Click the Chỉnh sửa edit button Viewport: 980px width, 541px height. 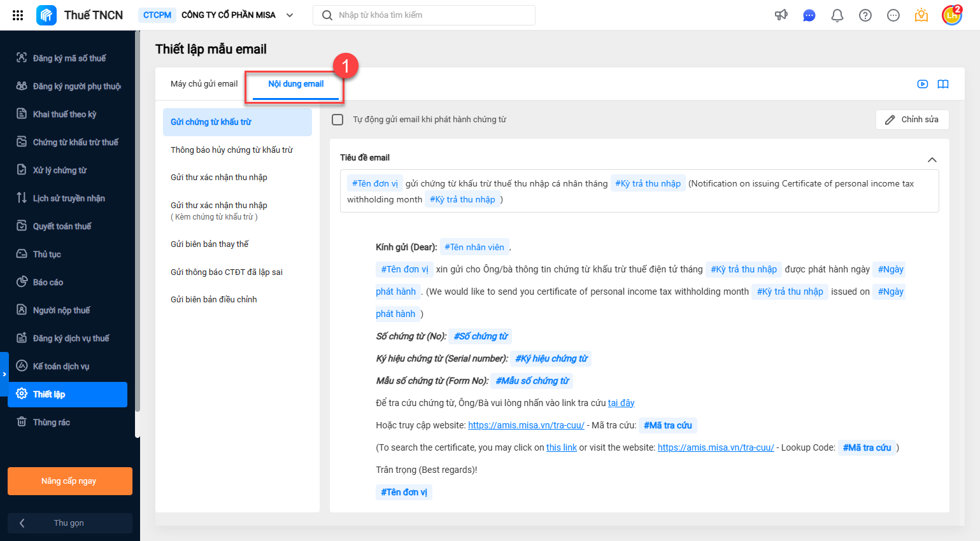pyautogui.click(x=912, y=120)
